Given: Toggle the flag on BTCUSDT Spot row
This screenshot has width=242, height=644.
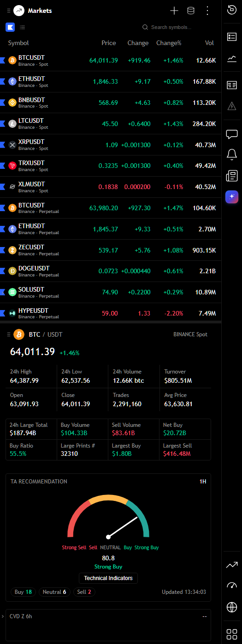Looking at the screenshot, I should tap(2, 60).
